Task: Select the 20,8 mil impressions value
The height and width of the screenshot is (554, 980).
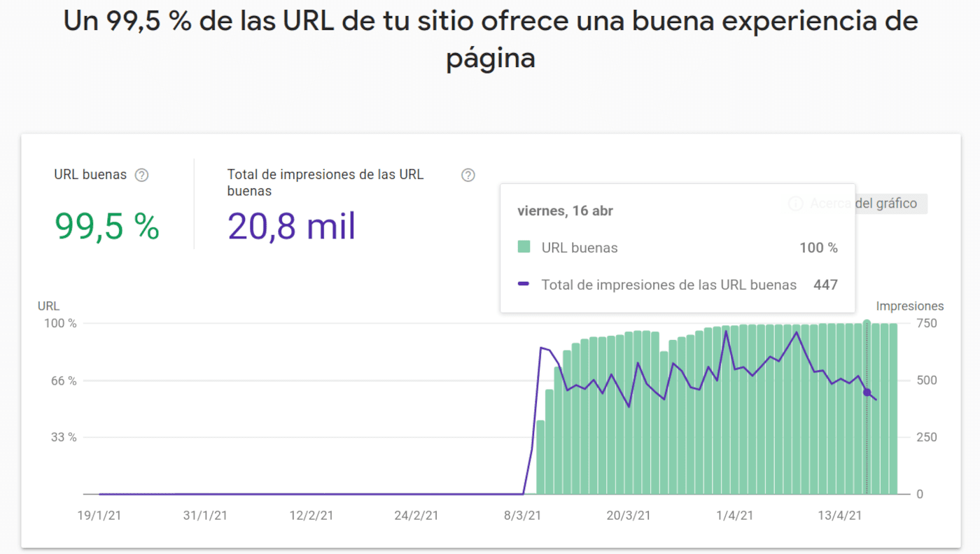Action: 292,226
